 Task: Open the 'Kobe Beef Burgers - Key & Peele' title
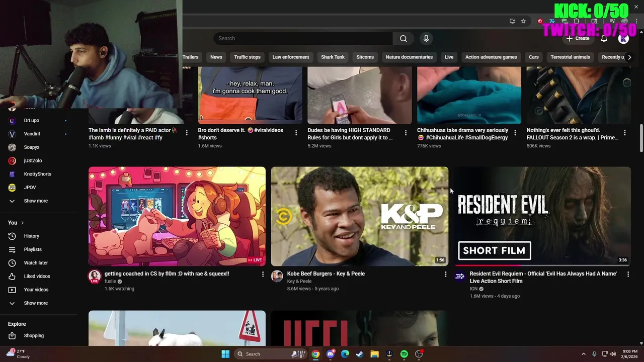pos(326,274)
